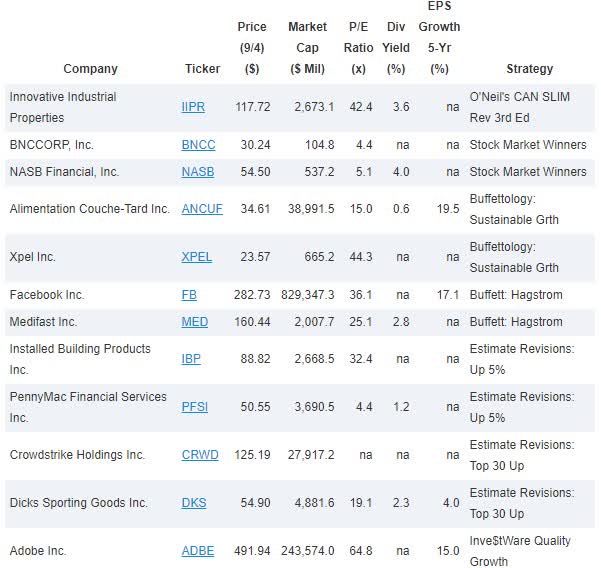Image resolution: width=601 pixels, height=568 pixels.
Task: Click the Market Cap column header
Action: 307,48
